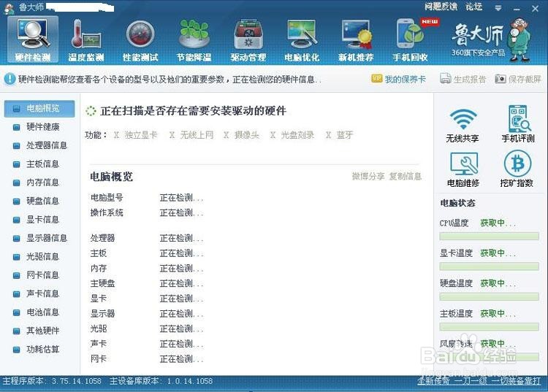
Task: Click the CPU温度 progress bar
Action: (x=489, y=237)
